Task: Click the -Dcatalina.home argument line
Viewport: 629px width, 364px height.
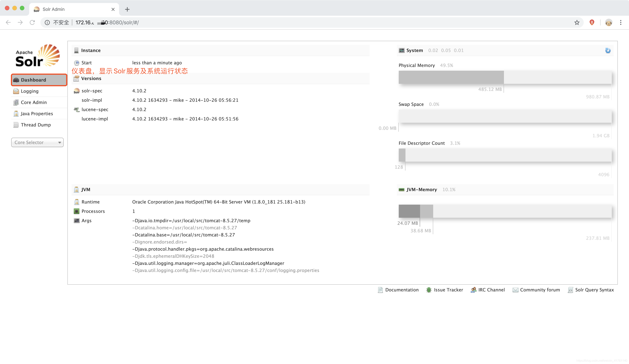Action: click(x=185, y=228)
